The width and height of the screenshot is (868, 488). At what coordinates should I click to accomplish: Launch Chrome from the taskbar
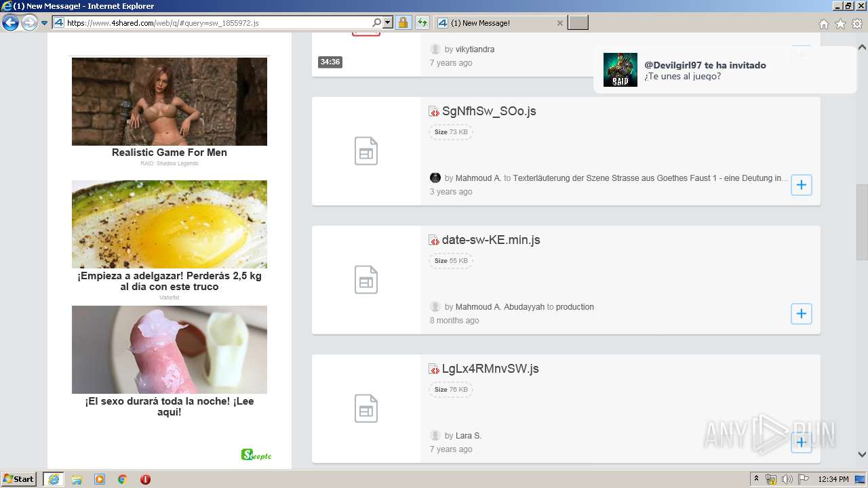click(x=122, y=479)
